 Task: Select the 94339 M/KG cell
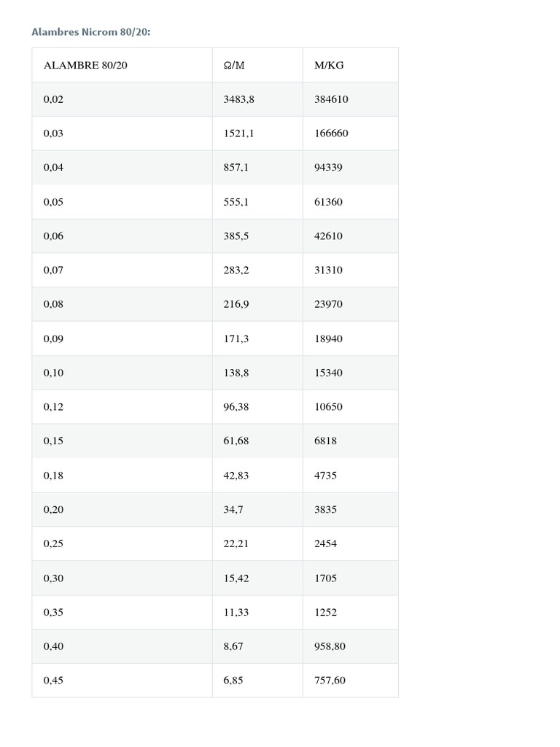pyautogui.click(x=328, y=168)
